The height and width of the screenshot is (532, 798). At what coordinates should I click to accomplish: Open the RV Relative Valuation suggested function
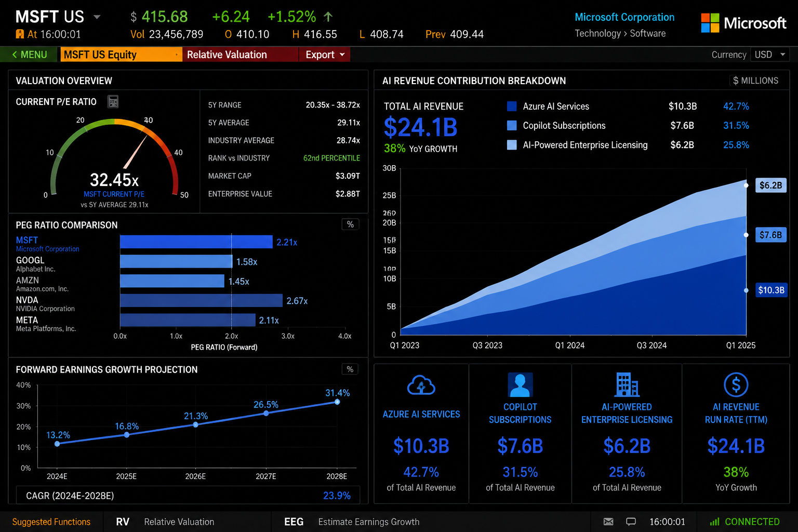click(x=165, y=522)
